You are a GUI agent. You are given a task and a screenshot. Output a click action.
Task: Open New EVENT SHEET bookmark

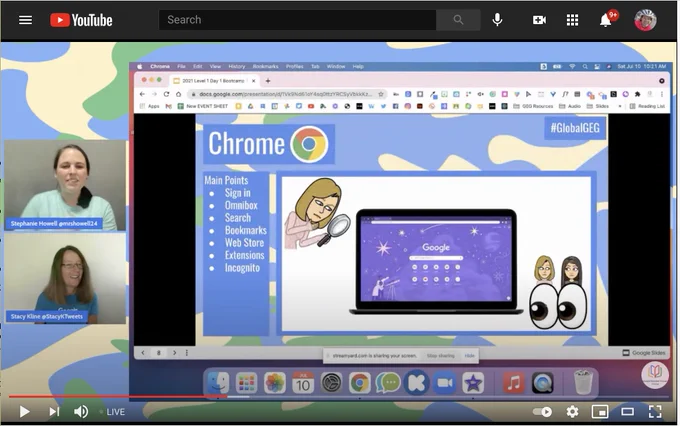(x=203, y=106)
